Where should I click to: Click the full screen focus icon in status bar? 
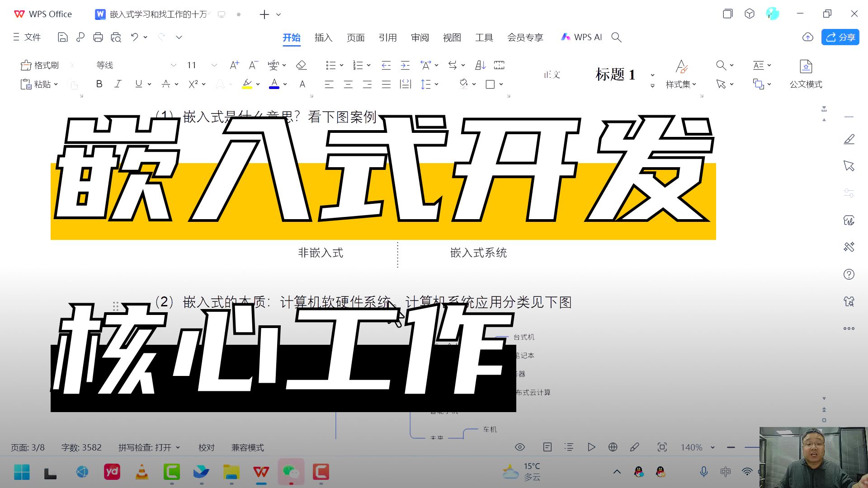pos(662,447)
